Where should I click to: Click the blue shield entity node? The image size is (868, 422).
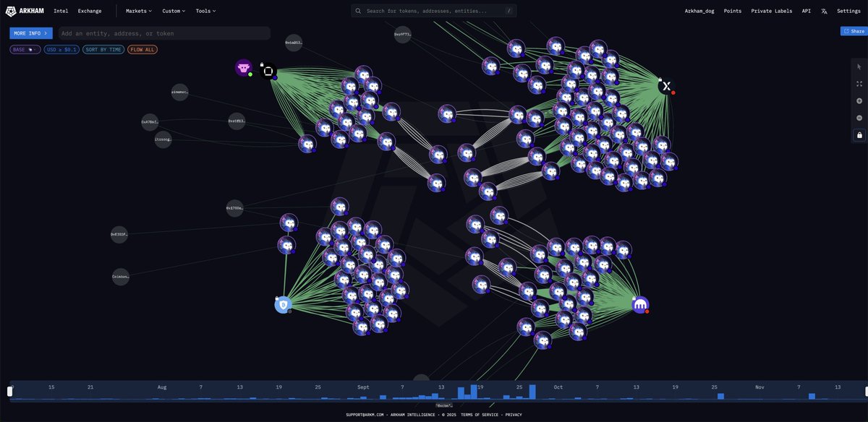(x=283, y=305)
